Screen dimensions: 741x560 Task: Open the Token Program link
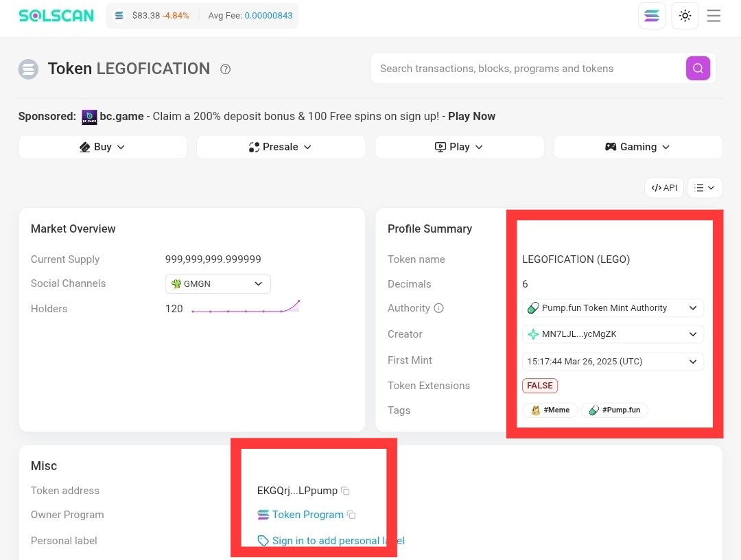coord(307,515)
